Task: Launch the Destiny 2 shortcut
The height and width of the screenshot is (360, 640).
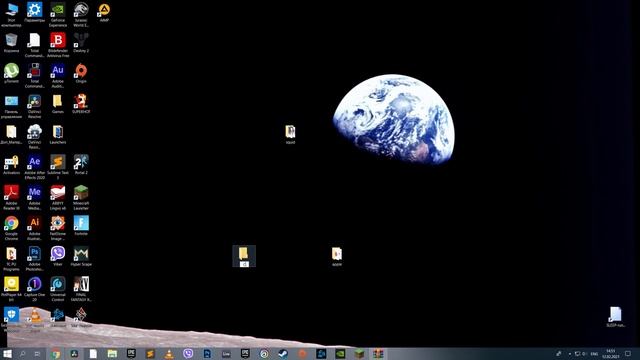Action: (81, 43)
